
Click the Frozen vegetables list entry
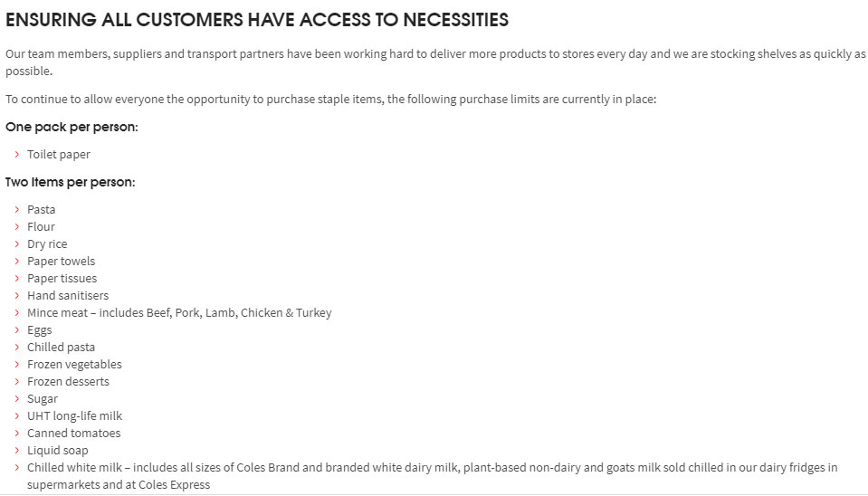point(74,364)
